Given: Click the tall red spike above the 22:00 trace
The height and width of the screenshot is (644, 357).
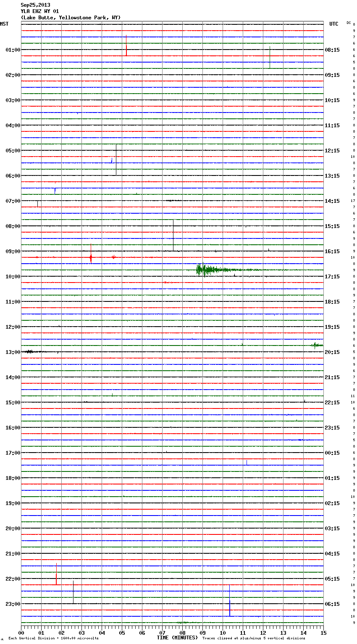Looking at the screenshot, I should (56, 574).
